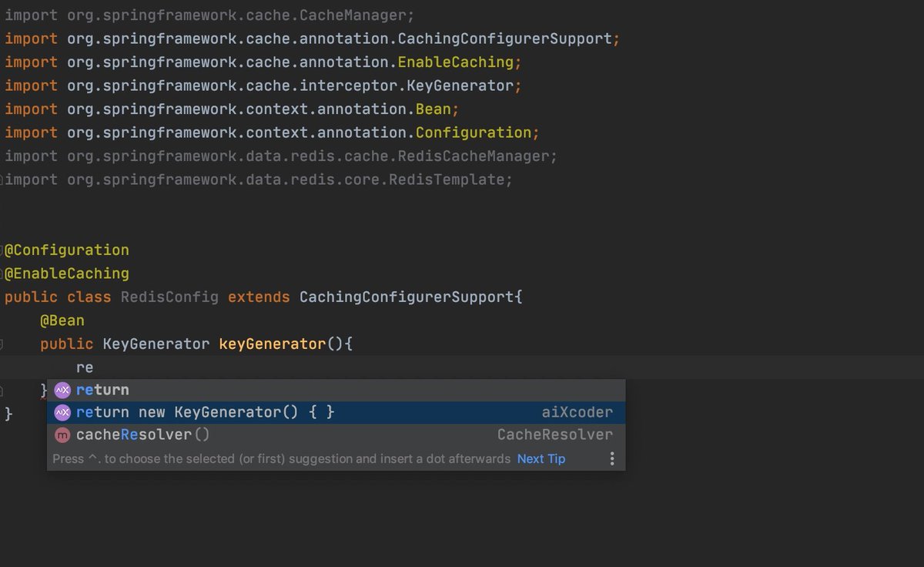Click the fold marker beside @EnableCaching

coord(2,273)
